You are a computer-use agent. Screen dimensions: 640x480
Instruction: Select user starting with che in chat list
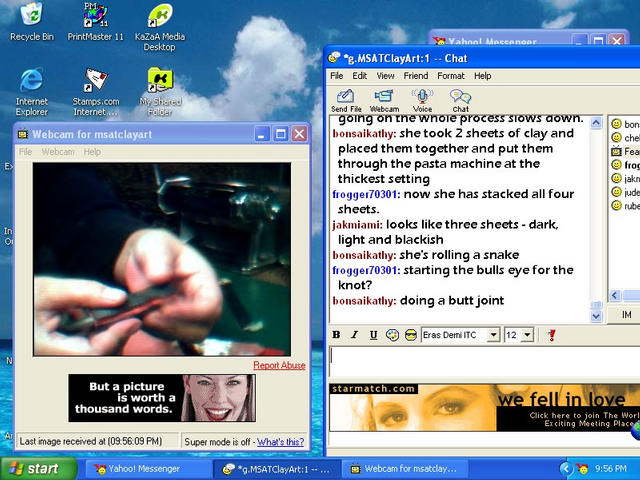[625, 138]
